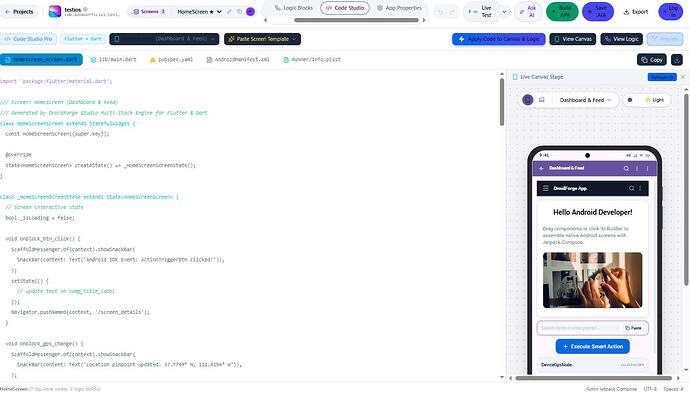Viewport: 690px width, 394px height.
Task: Click the DeviceGpsNode row in preview
Action: tap(592, 365)
